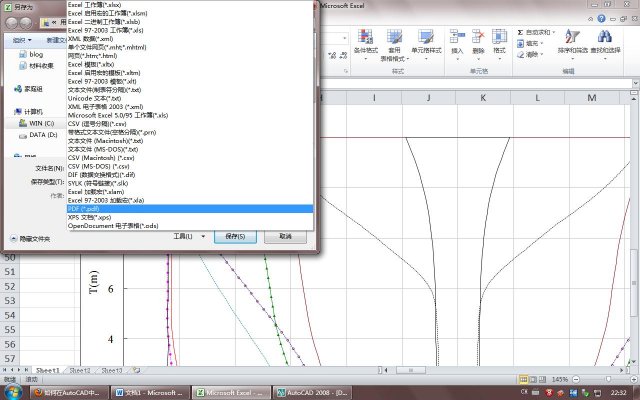Open the Tools (工具) dropdown in dialog
Image resolution: width=640 pixels, height=400 pixels.
[188, 236]
